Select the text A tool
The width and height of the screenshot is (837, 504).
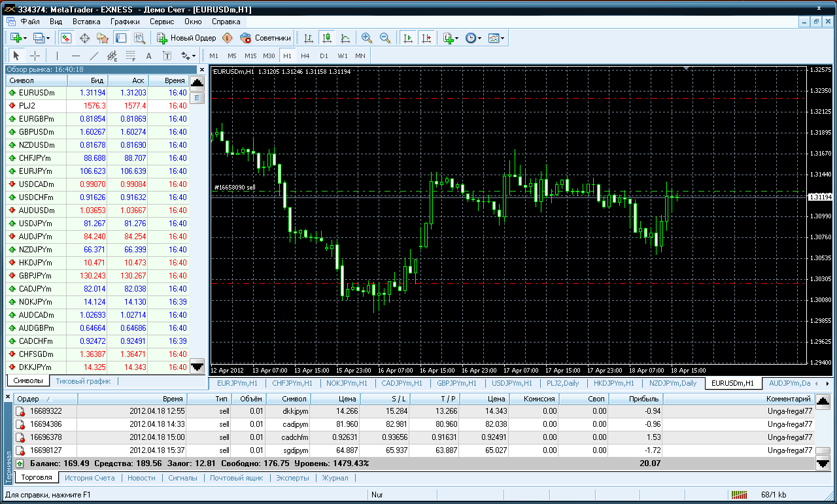click(x=148, y=56)
